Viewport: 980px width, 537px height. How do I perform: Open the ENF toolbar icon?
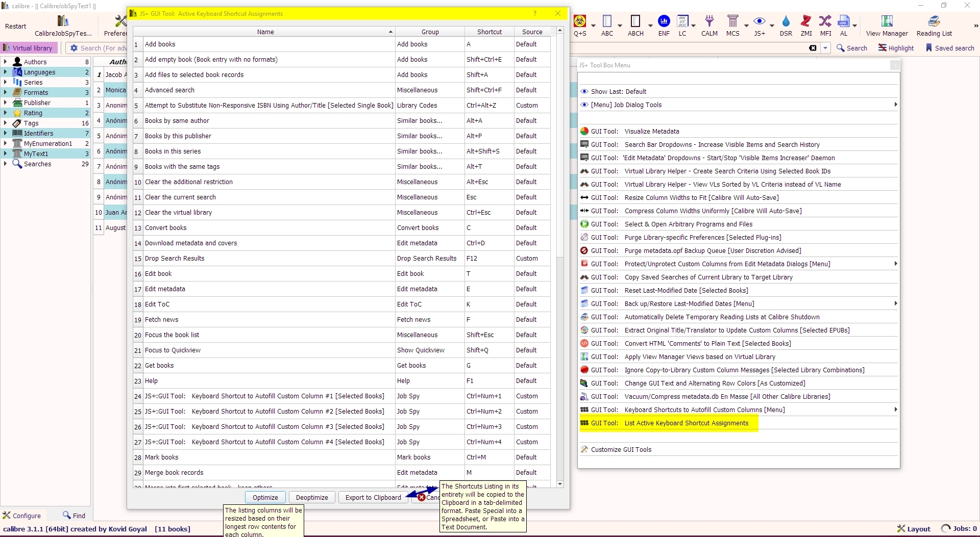tap(664, 21)
